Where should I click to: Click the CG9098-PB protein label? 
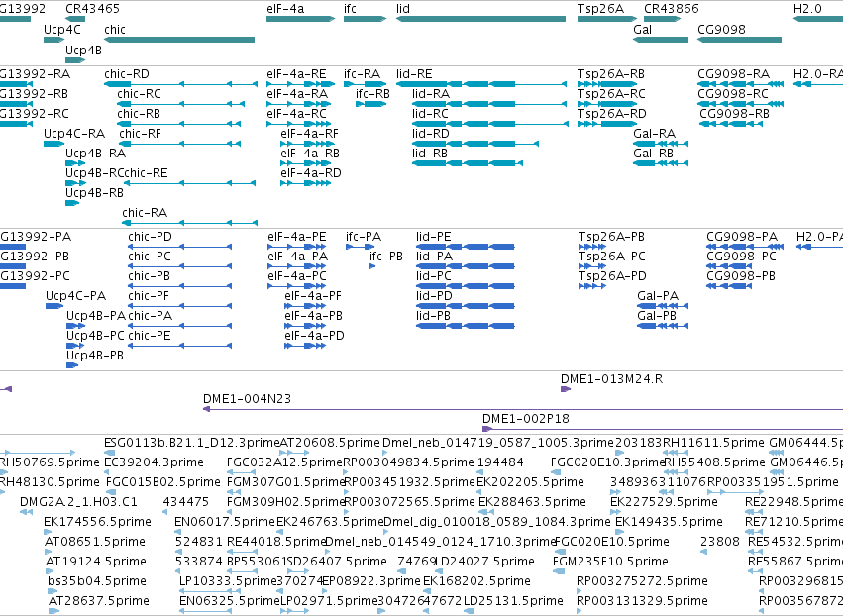(x=741, y=275)
